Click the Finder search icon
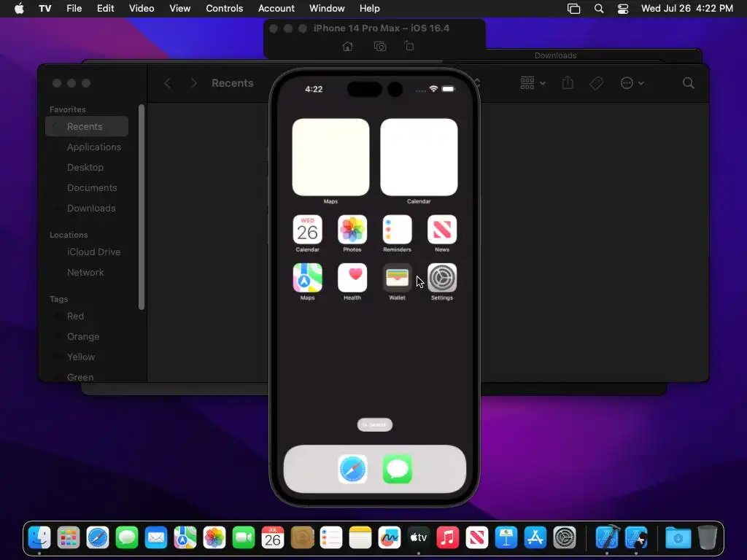Viewport: 747px width, 560px height. [688, 83]
